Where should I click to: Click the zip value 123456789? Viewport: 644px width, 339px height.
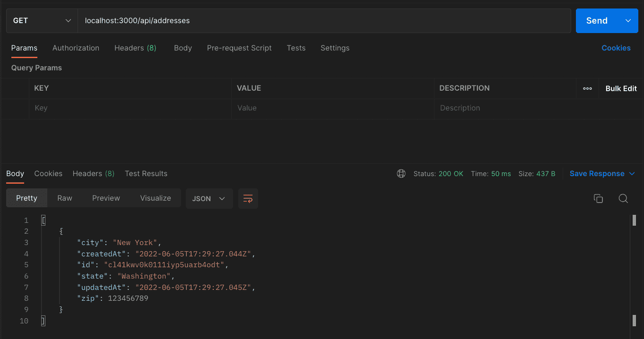[x=128, y=298]
